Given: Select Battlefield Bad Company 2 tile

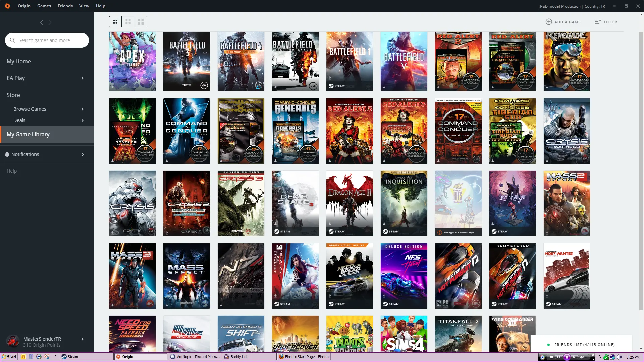Looking at the screenshot, I should (x=295, y=61).
